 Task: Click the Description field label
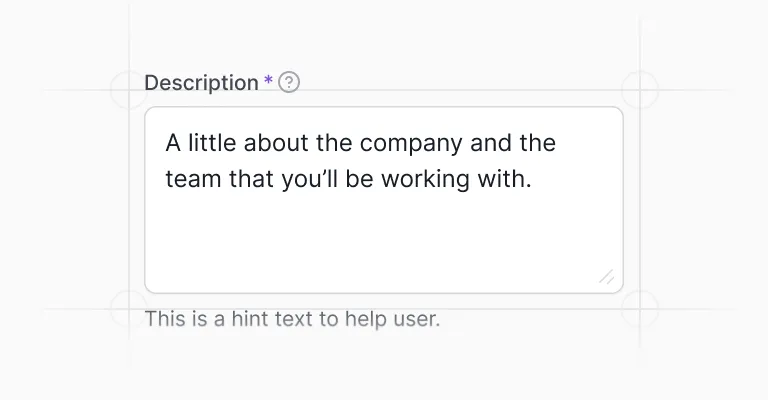[x=201, y=83]
